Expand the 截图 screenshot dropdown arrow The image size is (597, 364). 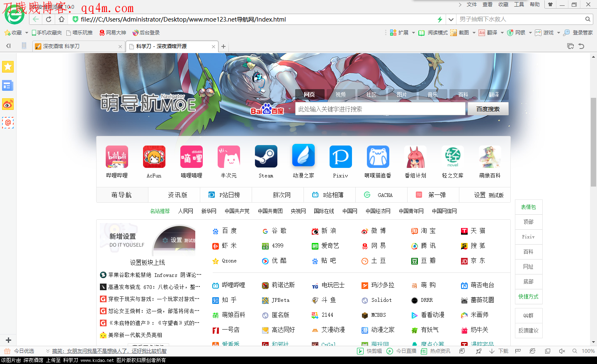coord(474,33)
